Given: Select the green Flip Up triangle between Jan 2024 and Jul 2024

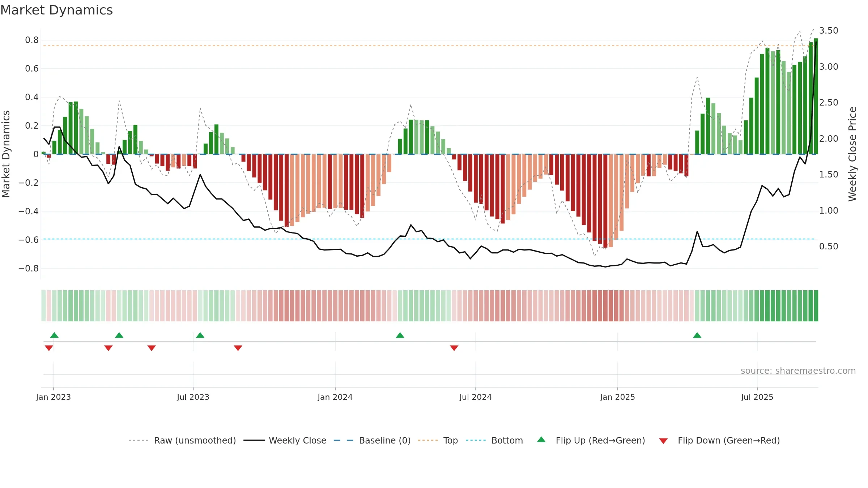Looking at the screenshot, I should 400,335.
